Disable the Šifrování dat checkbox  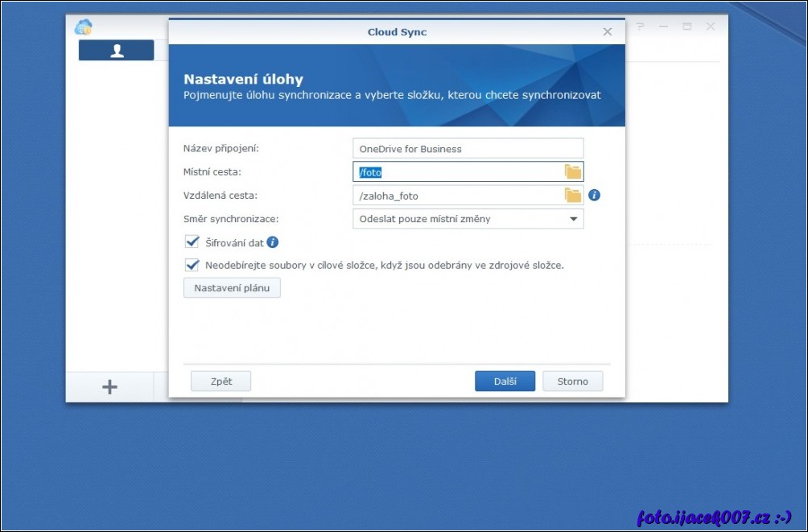192,242
